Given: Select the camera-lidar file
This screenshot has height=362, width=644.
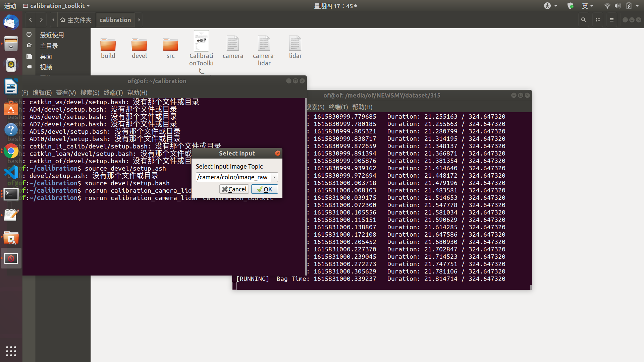Looking at the screenshot, I should (264, 51).
